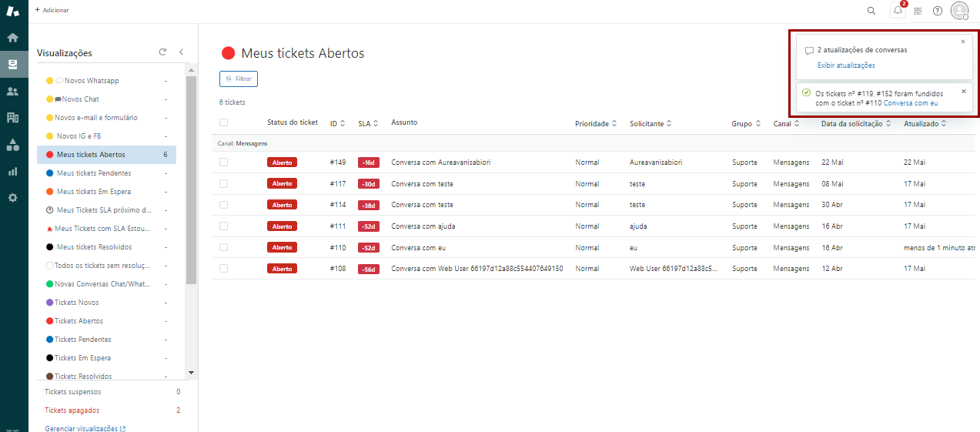
Task: Tick the checkbox for ticket #110
Action: (223, 247)
